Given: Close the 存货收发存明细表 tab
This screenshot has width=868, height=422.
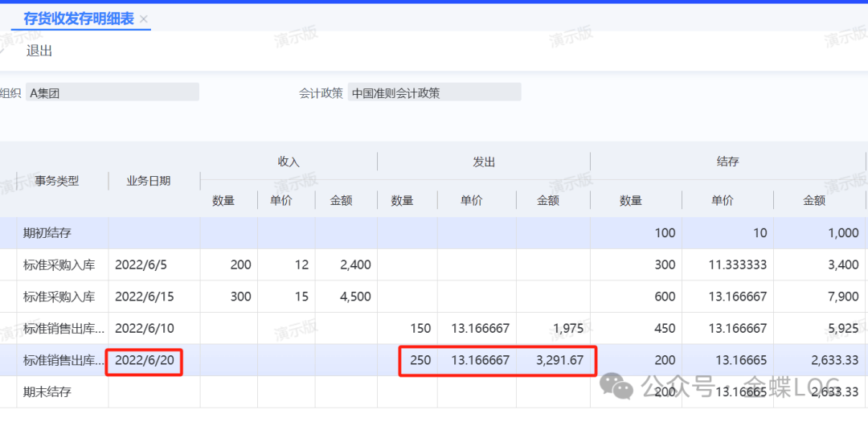Looking at the screenshot, I should 144,18.
